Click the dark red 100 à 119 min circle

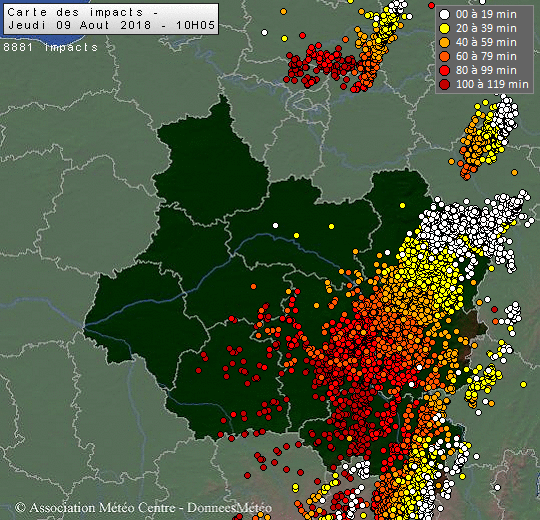coord(445,84)
